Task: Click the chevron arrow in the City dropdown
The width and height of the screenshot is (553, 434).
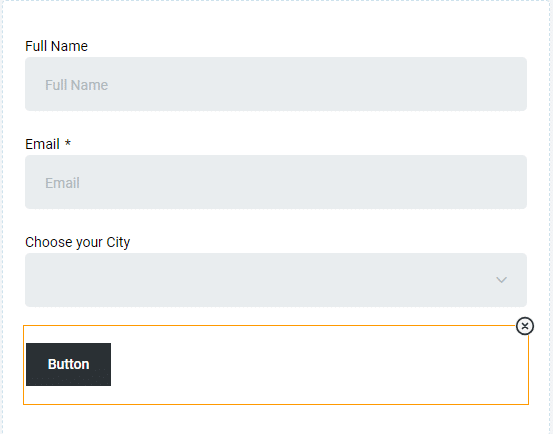Action: coord(501,280)
